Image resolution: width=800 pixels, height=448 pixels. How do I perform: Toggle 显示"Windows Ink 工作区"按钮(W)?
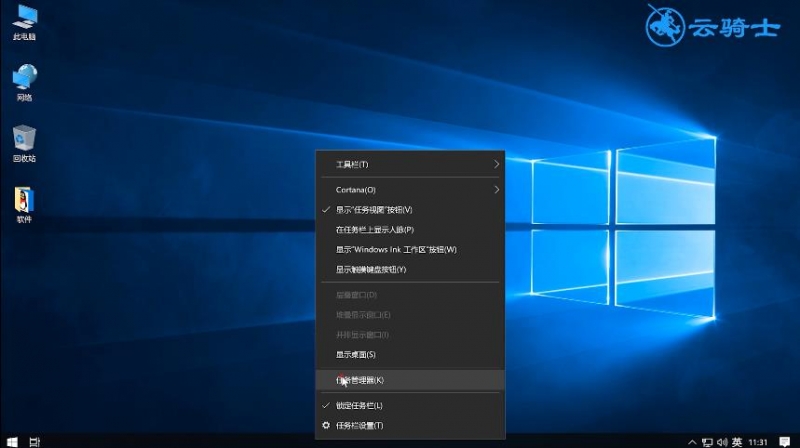point(410,250)
